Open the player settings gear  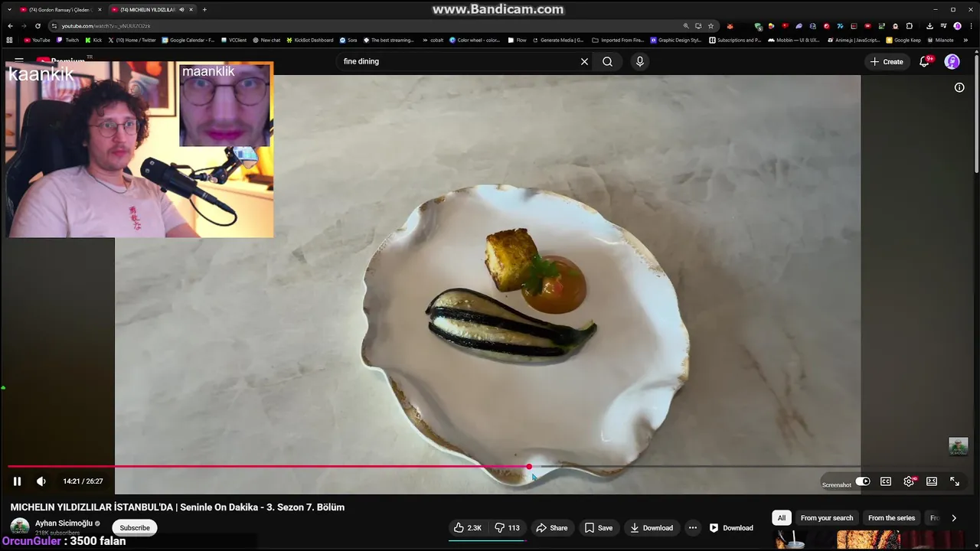coord(909,481)
